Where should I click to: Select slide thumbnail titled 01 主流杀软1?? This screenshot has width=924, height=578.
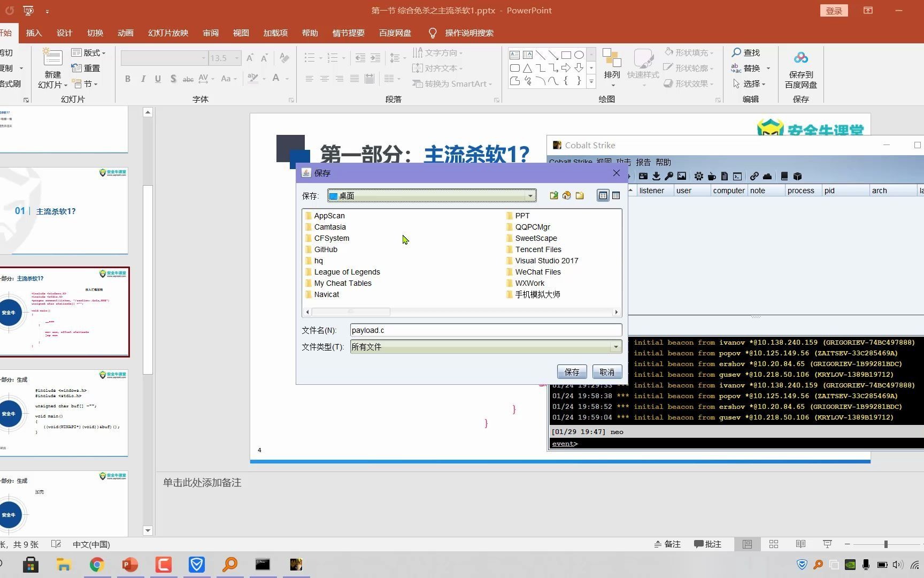(x=64, y=210)
